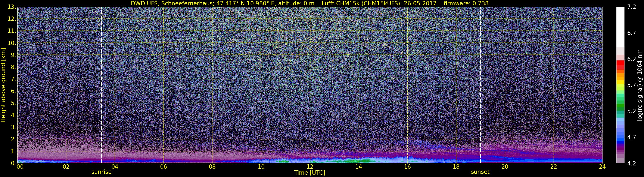Click the time axis tick label '00'
The image size is (644, 177).
pyautogui.click(x=20, y=167)
